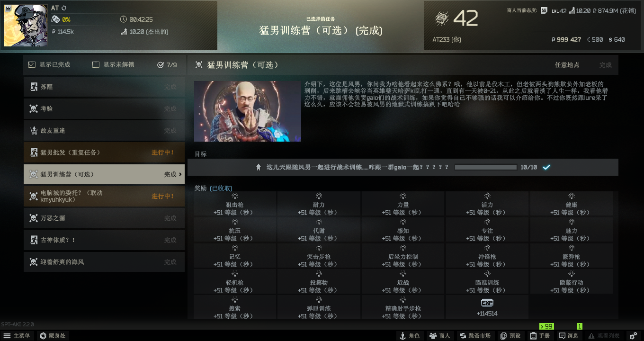Open the 主菜单 main menu
Viewport: 644px width, 341px height.
(17, 335)
